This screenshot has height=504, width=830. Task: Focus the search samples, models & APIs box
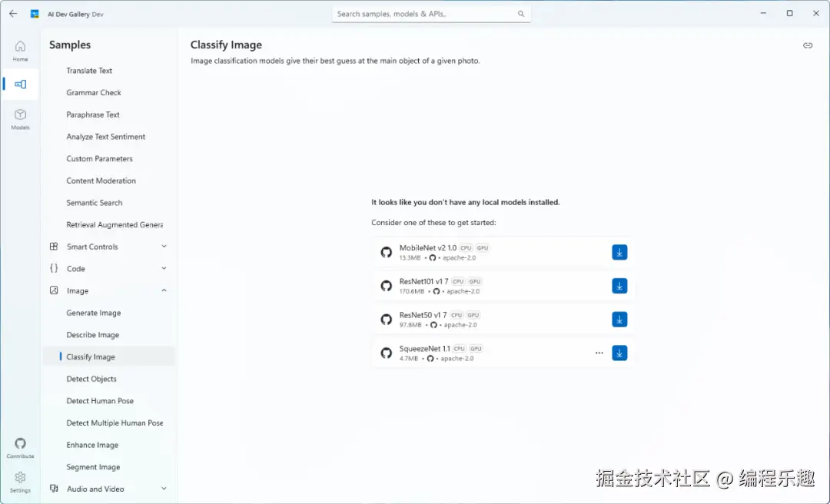(431, 14)
